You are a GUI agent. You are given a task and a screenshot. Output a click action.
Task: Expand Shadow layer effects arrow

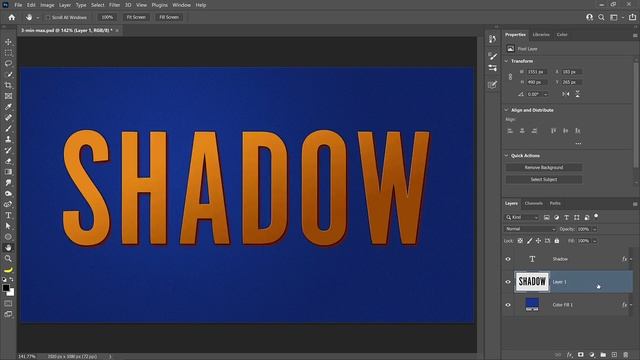click(631, 259)
